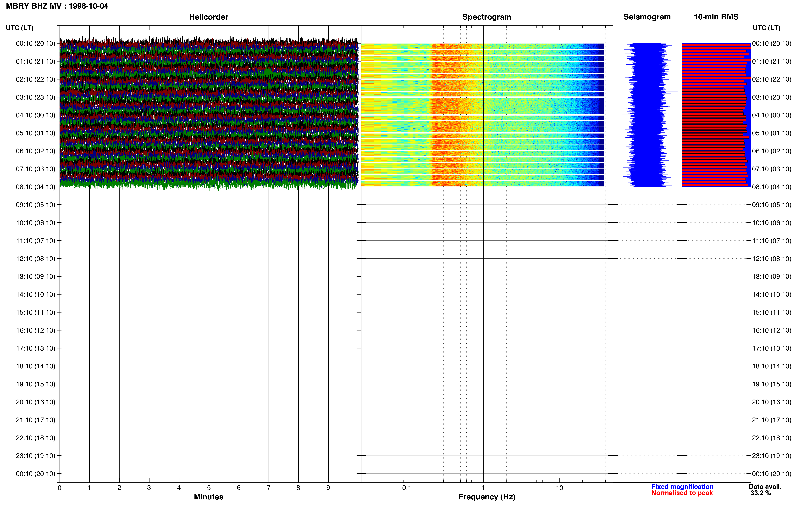Click the left 'UTC (LT)' axis label
Viewport: 812px width, 508px height.
(x=20, y=28)
